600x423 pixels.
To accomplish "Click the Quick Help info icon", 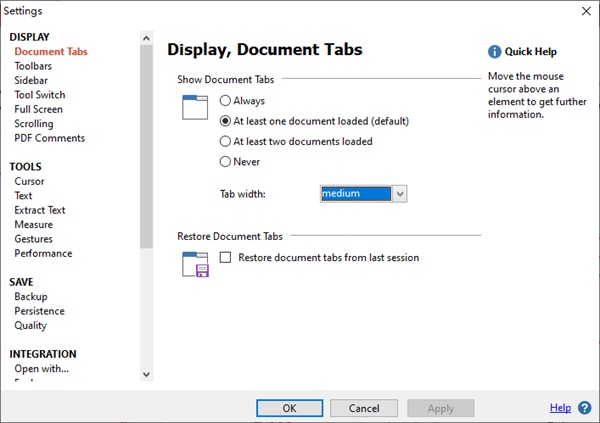I will point(494,52).
